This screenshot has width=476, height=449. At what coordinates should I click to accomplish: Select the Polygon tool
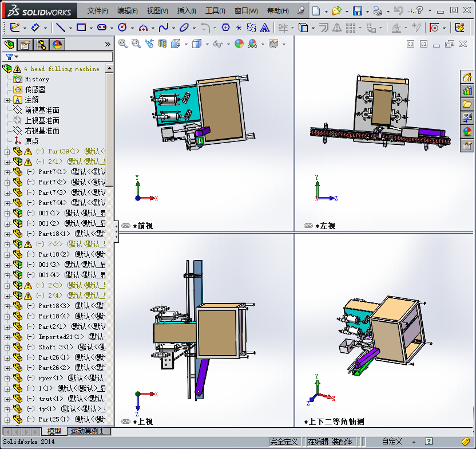pos(225,27)
